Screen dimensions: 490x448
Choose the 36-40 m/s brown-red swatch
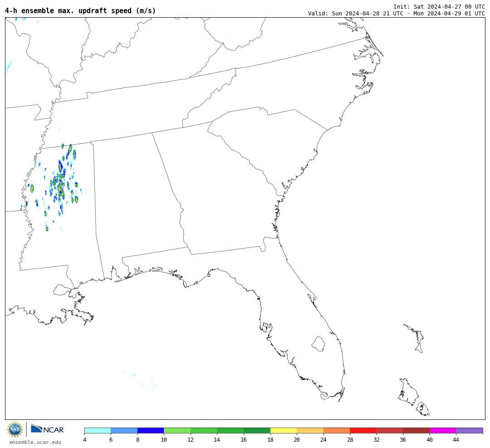(x=416, y=430)
